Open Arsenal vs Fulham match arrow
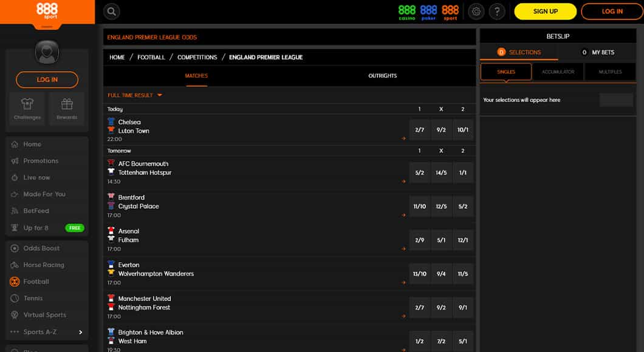Screen dimensions: 644x352 [403, 249]
